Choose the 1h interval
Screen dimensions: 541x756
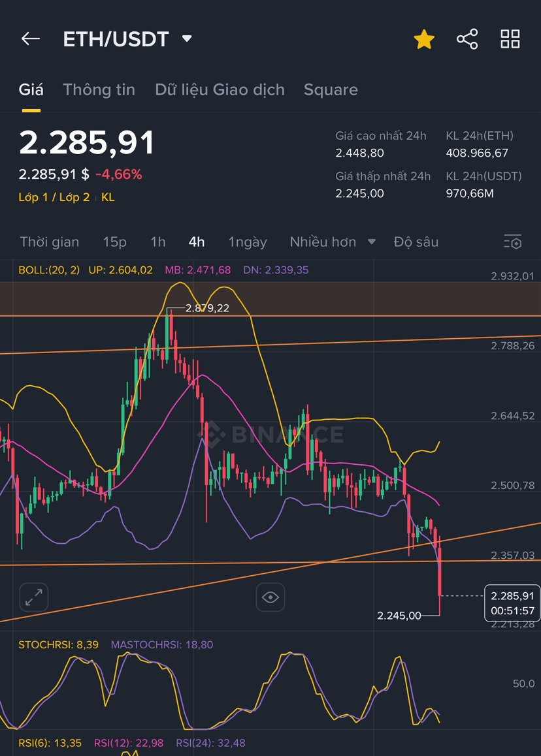[158, 242]
